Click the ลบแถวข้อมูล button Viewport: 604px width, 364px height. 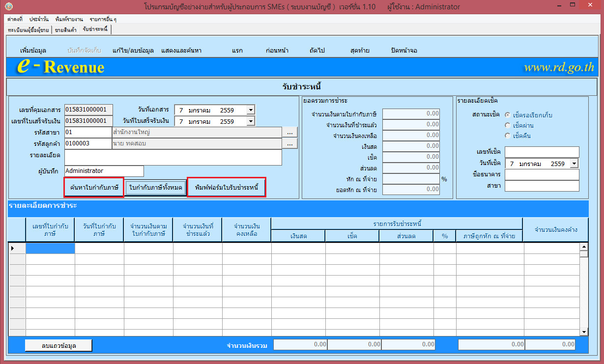click(58, 346)
